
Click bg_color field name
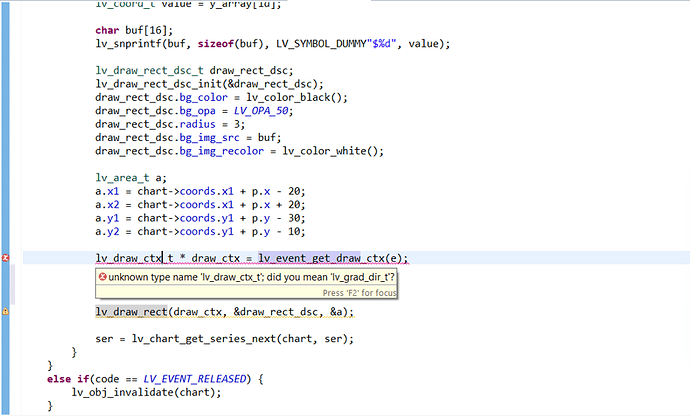pos(204,97)
